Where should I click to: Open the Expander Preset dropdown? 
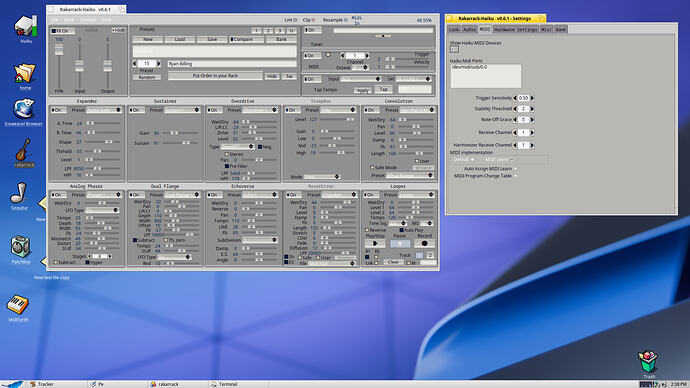tap(103, 110)
